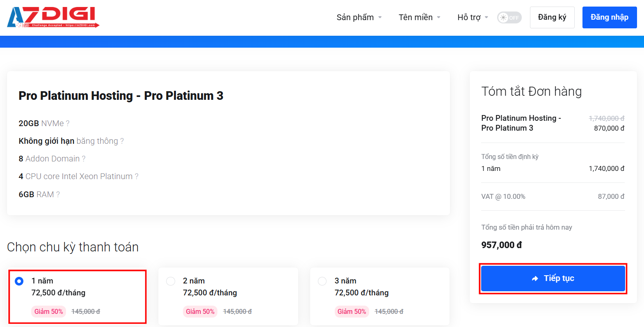
Task: Select the 3 năm billing cycle radio
Action: coord(322,281)
